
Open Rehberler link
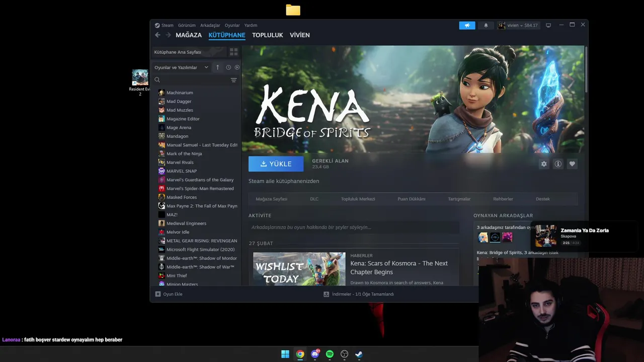click(x=503, y=199)
